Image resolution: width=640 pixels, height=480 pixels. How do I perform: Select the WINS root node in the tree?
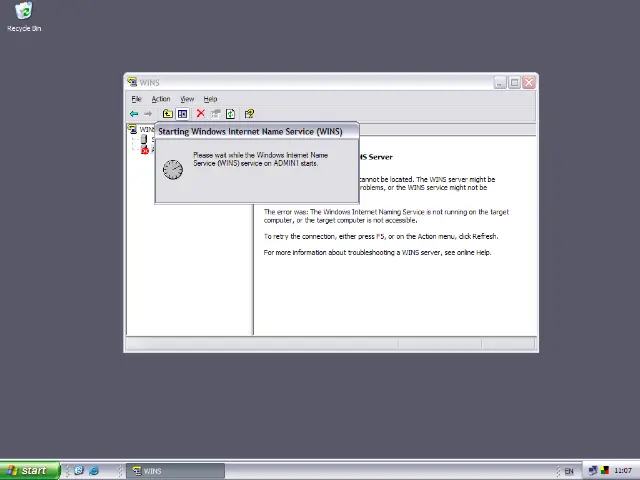click(141, 129)
